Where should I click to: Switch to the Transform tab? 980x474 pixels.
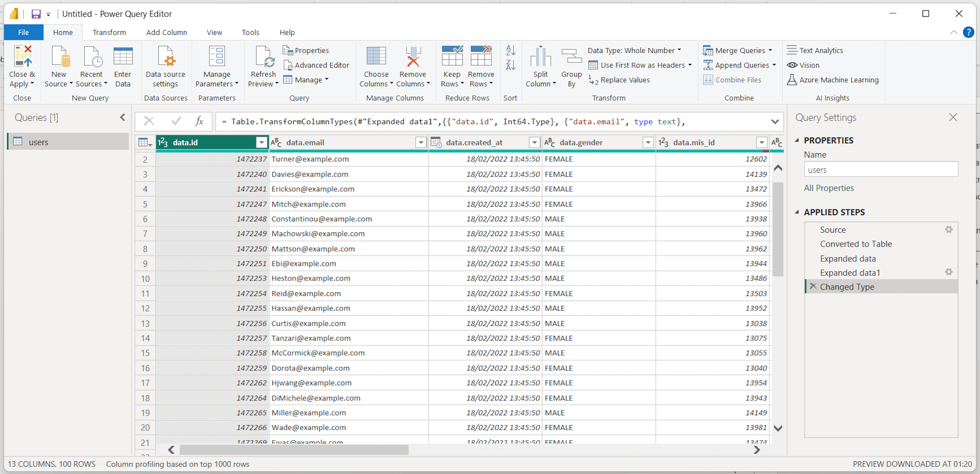click(x=109, y=32)
